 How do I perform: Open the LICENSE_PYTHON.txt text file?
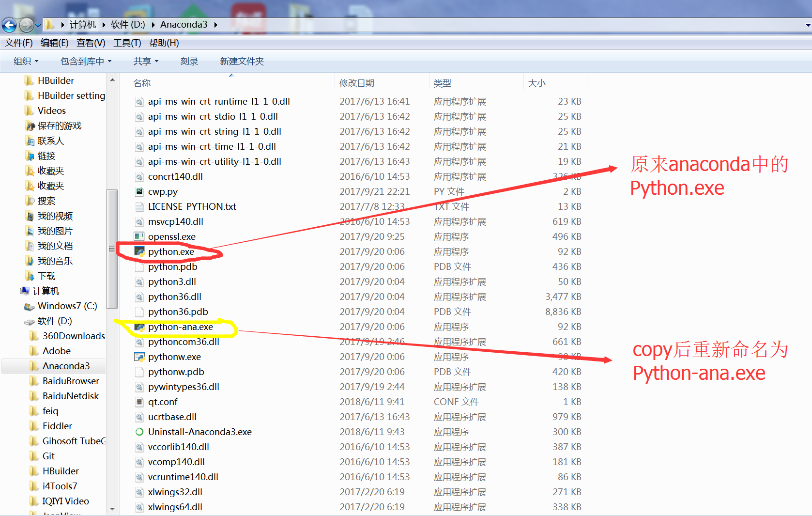[x=192, y=206]
